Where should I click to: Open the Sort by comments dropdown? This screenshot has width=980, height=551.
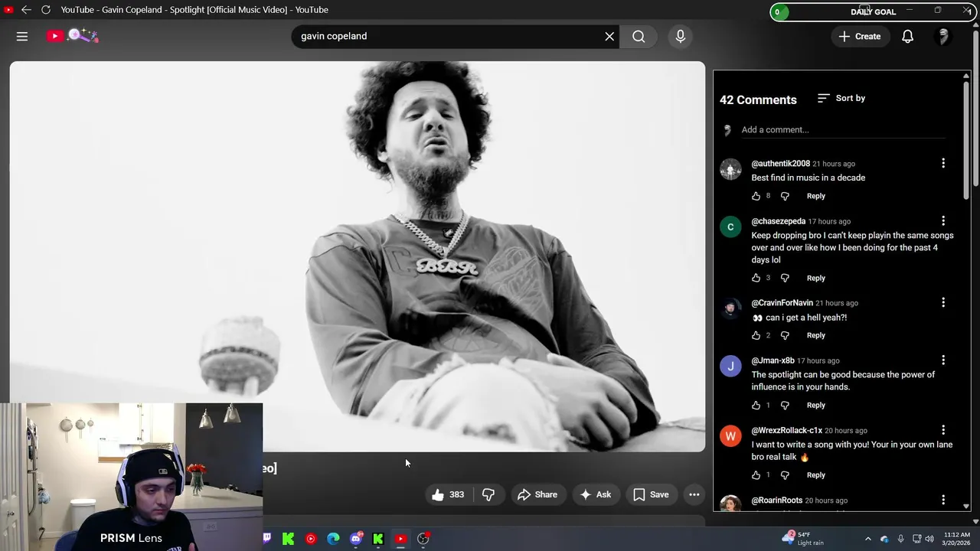(x=841, y=98)
